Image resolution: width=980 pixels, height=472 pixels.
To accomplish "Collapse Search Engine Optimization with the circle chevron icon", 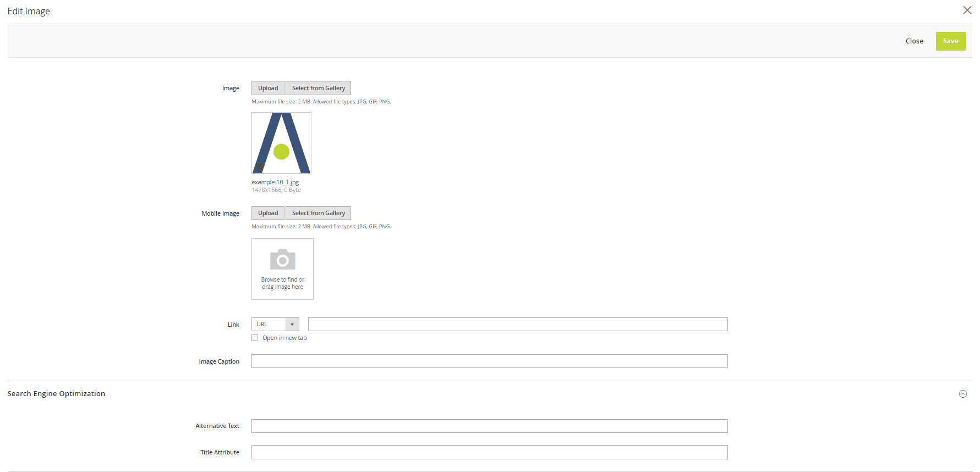I will [x=962, y=394].
